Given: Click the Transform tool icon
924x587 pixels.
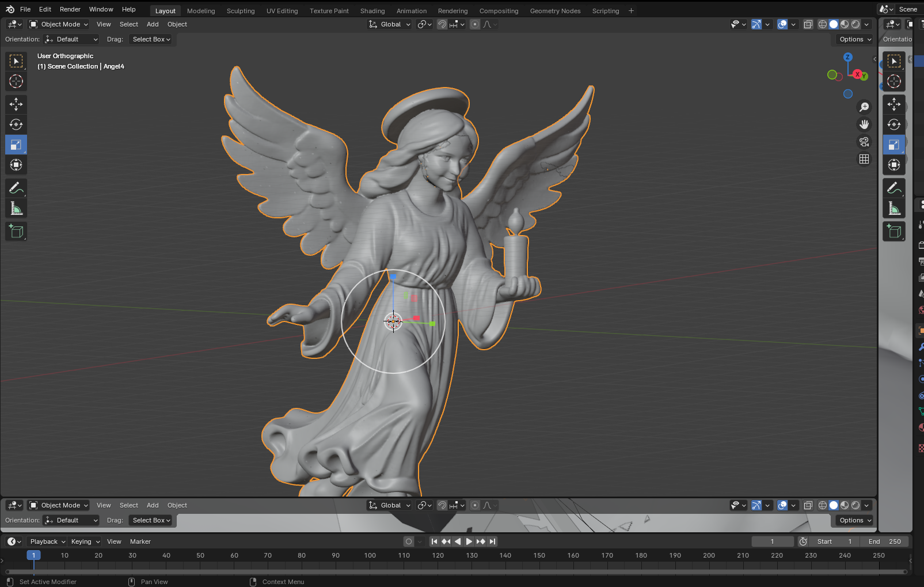Looking at the screenshot, I should (16, 165).
